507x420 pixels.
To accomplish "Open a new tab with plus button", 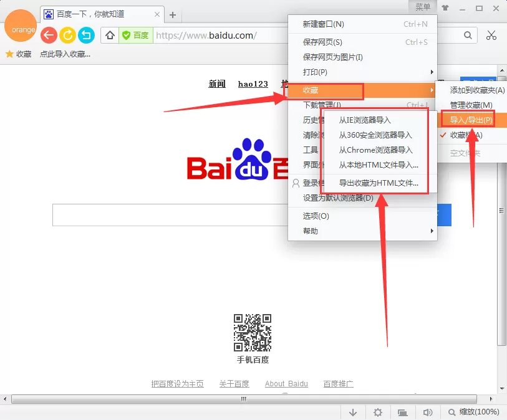I will 173,15.
